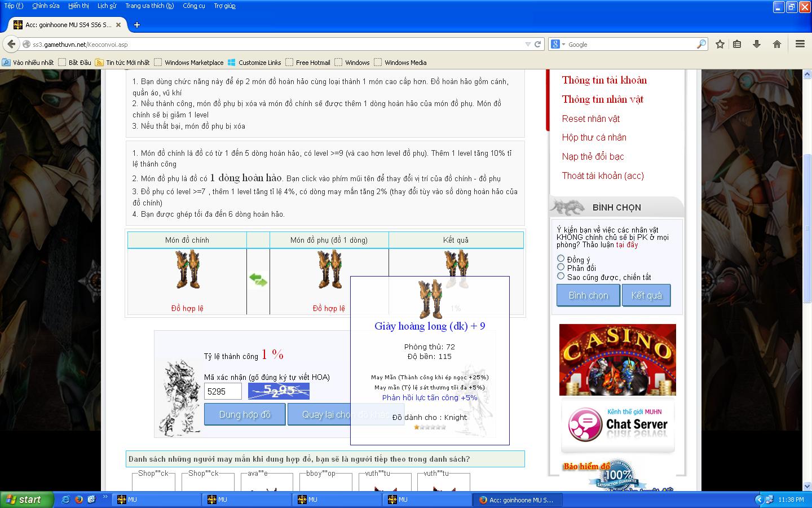Click Thoát tài khoản (acc) link
The height and width of the screenshot is (508, 812).
tap(603, 176)
